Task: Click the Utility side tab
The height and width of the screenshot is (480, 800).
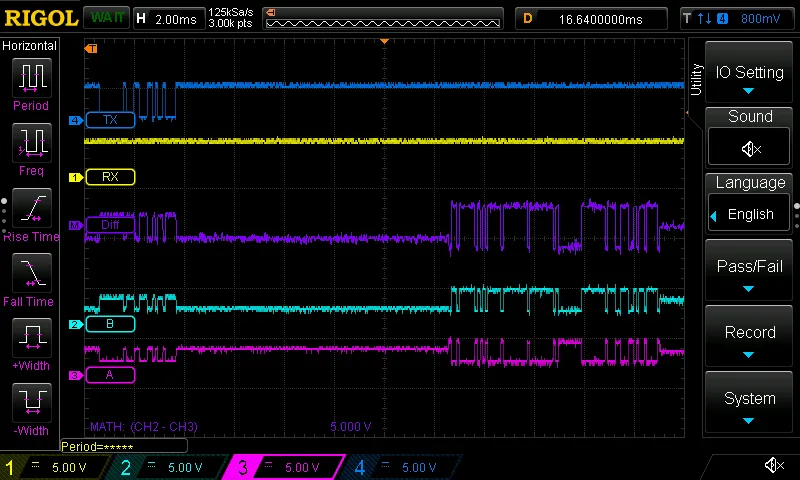Action: (x=696, y=80)
